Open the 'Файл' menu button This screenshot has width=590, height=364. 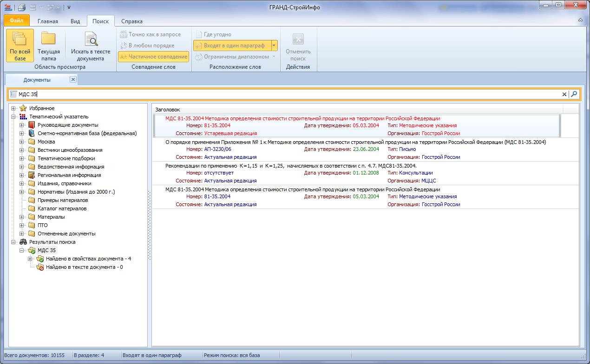click(x=16, y=21)
